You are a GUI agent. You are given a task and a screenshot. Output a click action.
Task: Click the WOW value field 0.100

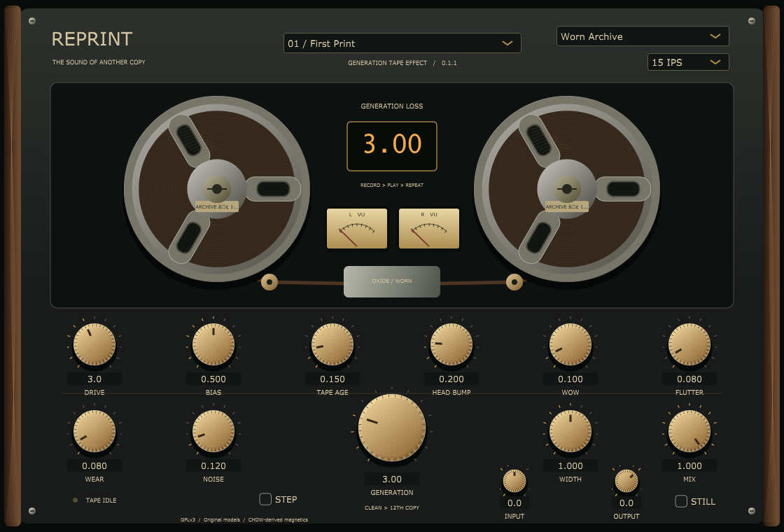570,379
